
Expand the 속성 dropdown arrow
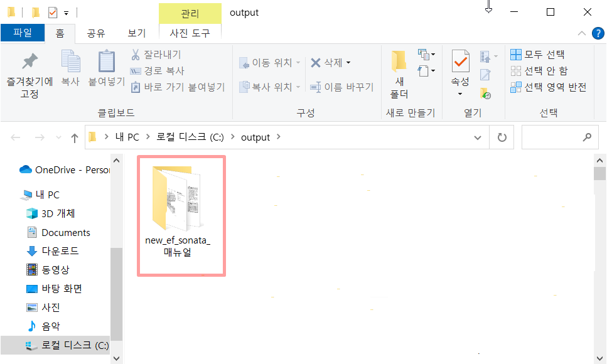460,94
